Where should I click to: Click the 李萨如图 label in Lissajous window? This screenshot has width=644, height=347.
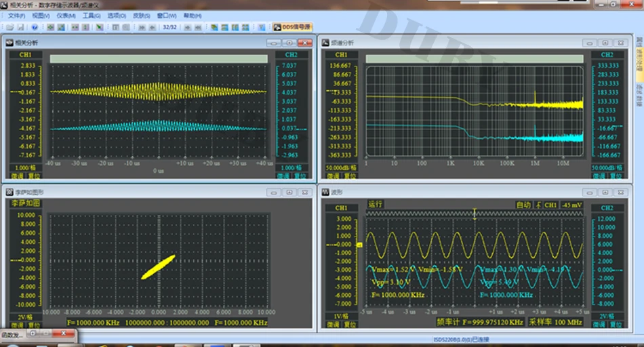[x=26, y=203]
